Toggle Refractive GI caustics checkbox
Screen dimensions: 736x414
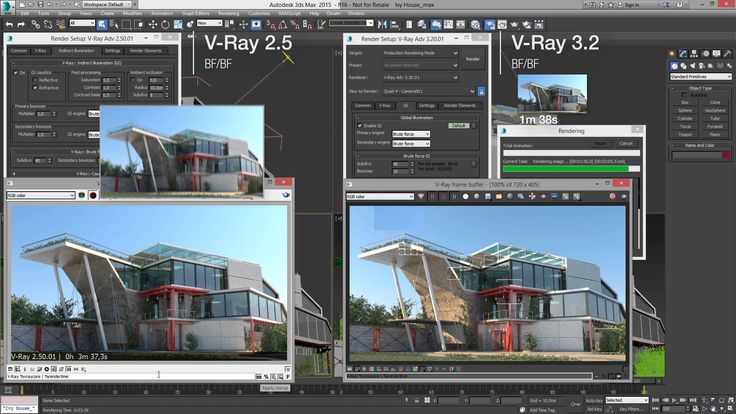pos(35,88)
